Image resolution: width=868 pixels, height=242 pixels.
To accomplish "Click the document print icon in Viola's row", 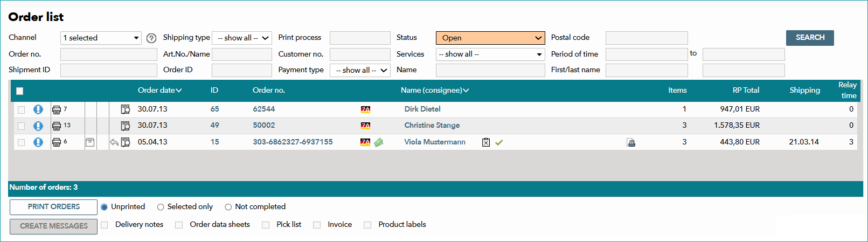I will coord(631,142).
